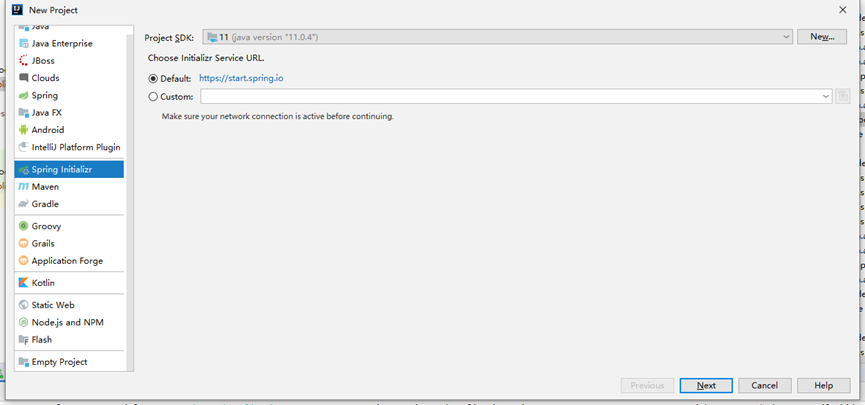Select Spring project type label
Viewport: 865px width, 405px height.
pos(45,95)
